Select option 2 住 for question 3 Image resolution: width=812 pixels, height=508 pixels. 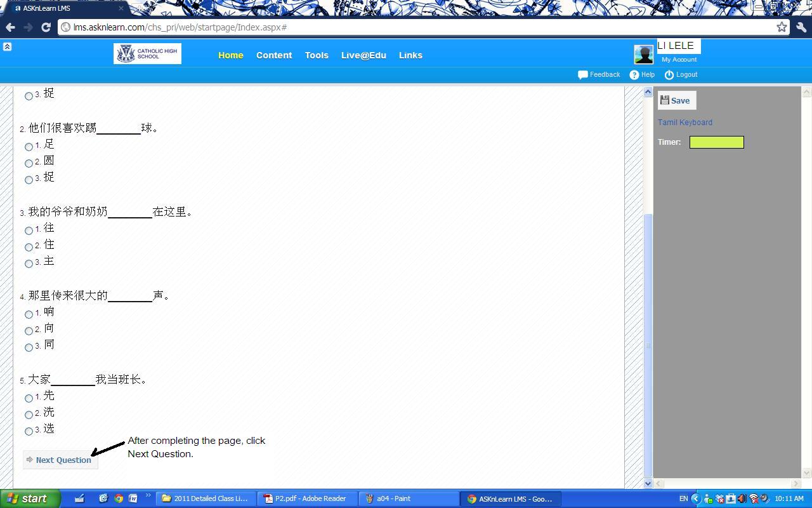coord(29,247)
